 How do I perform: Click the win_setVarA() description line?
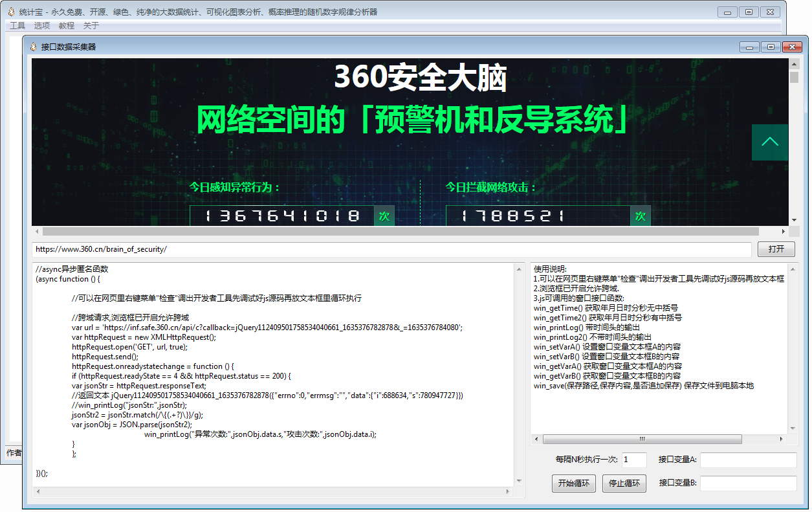click(x=607, y=347)
